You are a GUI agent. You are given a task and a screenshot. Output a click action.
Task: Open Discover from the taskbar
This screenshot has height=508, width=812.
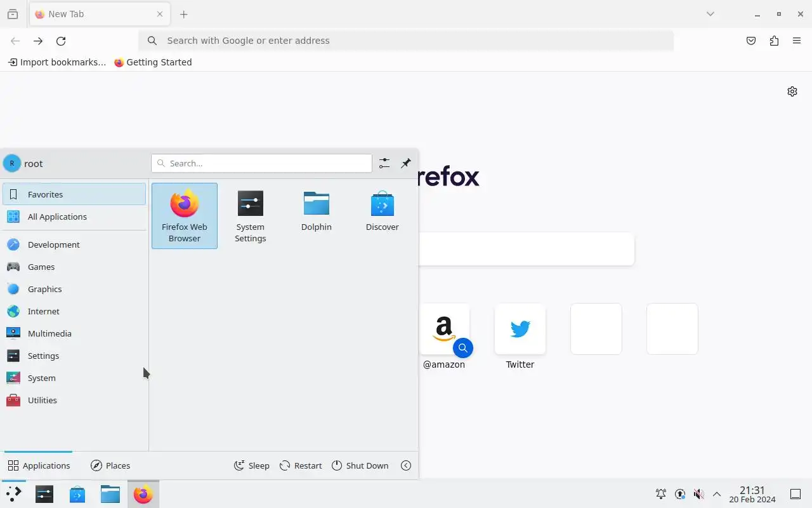tap(77, 494)
